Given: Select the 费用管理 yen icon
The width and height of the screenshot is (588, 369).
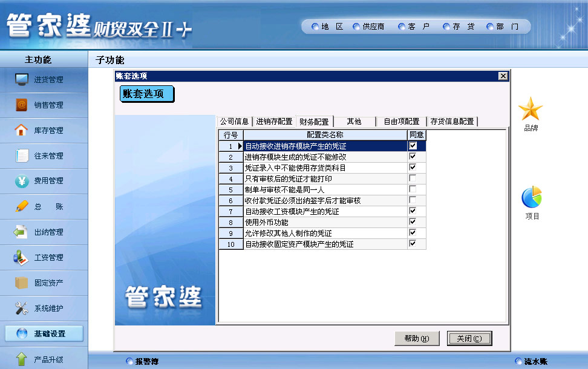Looking at the screenshot, I should (x=22, y=181).
